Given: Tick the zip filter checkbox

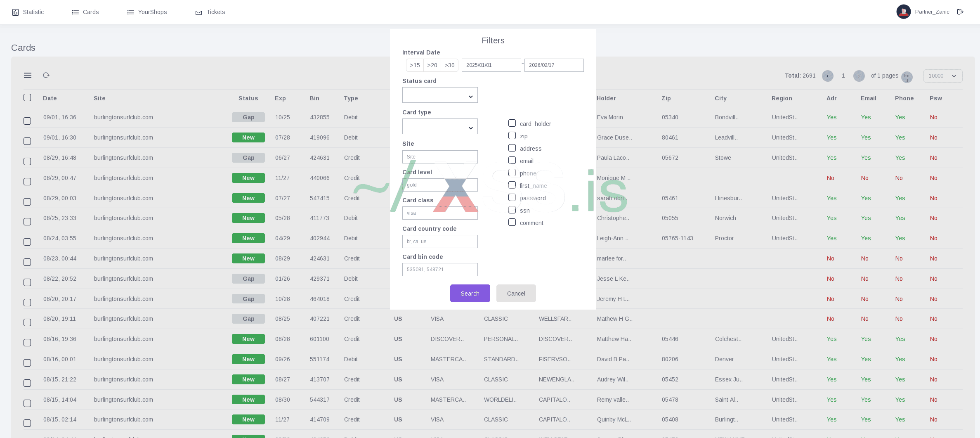Looking at the screenshot, I should [x=512, y=135].
